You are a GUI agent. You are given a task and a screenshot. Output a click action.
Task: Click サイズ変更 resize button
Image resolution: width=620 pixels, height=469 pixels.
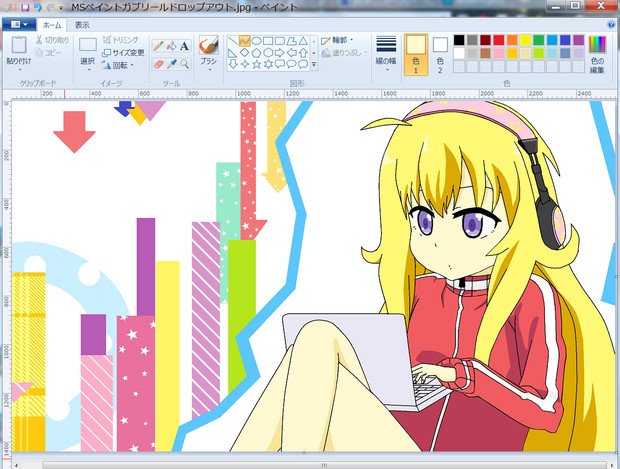point(123,53)
